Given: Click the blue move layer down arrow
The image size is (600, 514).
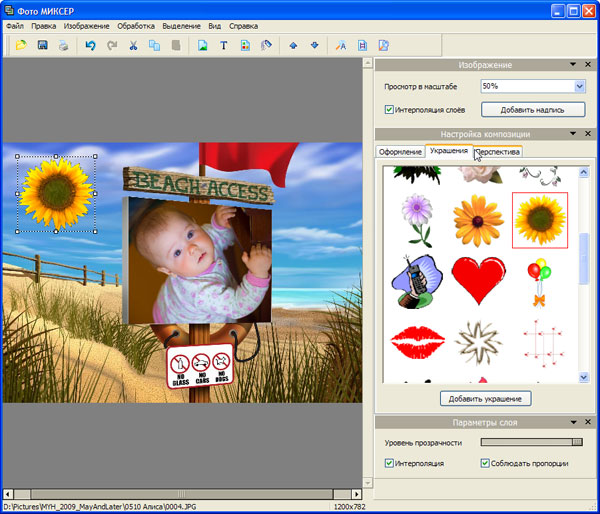Looking at the screenshot, I should pyautogui.click(x=314, y=45).
